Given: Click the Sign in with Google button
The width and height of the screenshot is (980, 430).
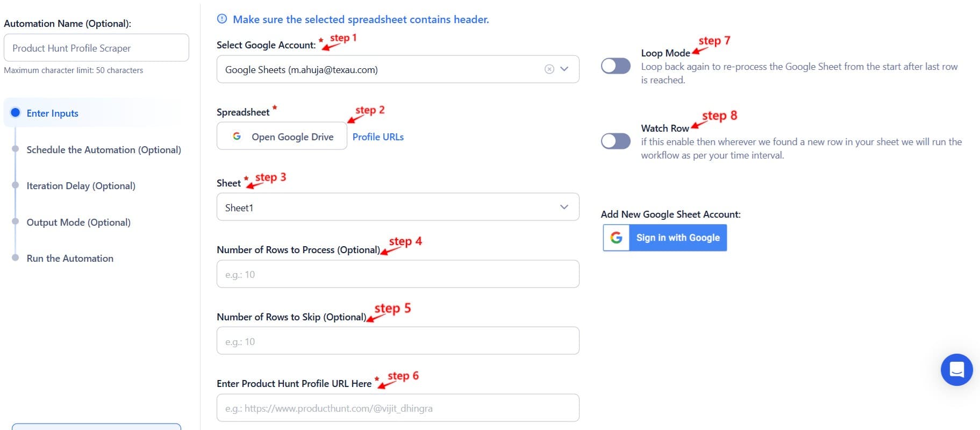Looking at the screenshot, I should pyautogui.click(x=677, y=237).
